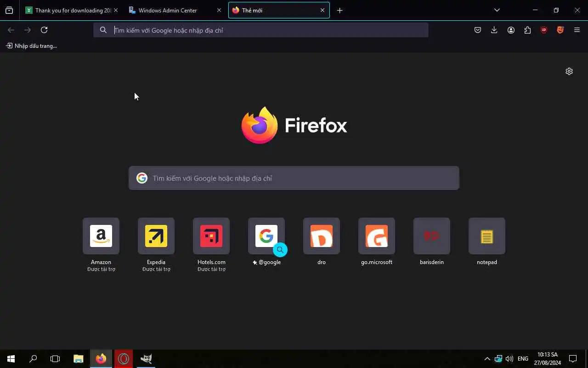
Task: Close the Windows Admin Center tab
Action: 219,10
